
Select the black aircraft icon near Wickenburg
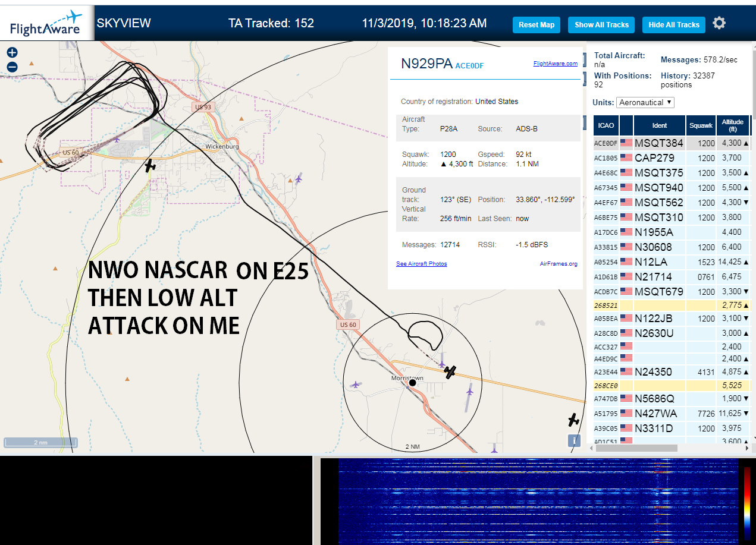coord(150,165)
